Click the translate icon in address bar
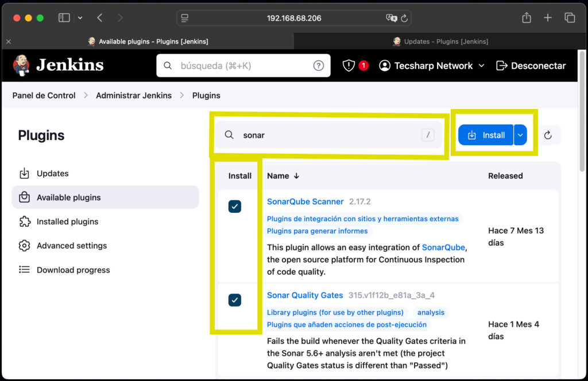The width and height of the screenshot is (588, 381). click(391, 18)
